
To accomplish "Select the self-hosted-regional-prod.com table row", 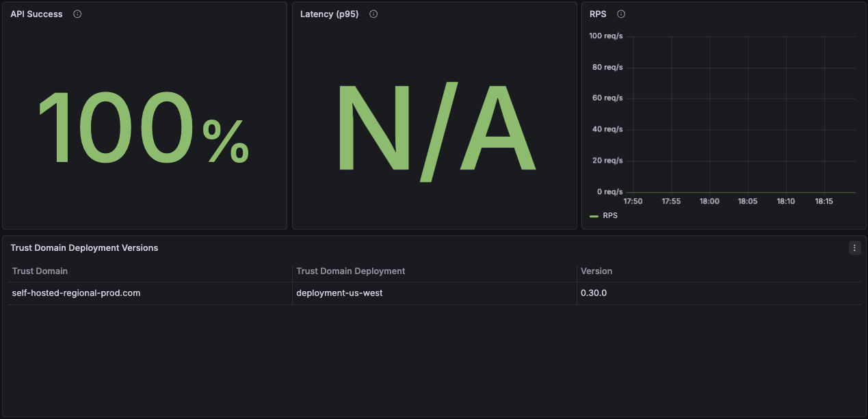I will tap(75, 293).
